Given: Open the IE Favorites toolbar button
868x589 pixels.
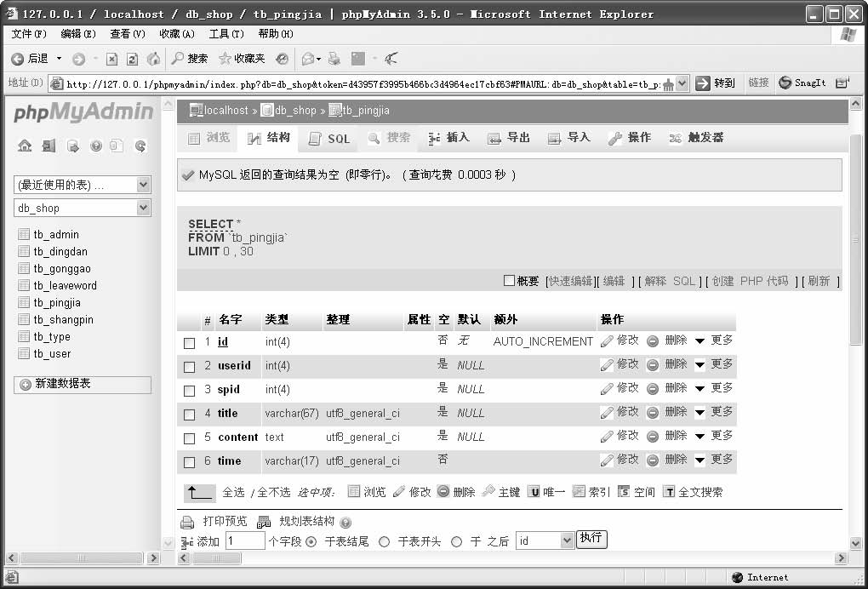Looking at the screenshot, I should (x=242, y=59).
